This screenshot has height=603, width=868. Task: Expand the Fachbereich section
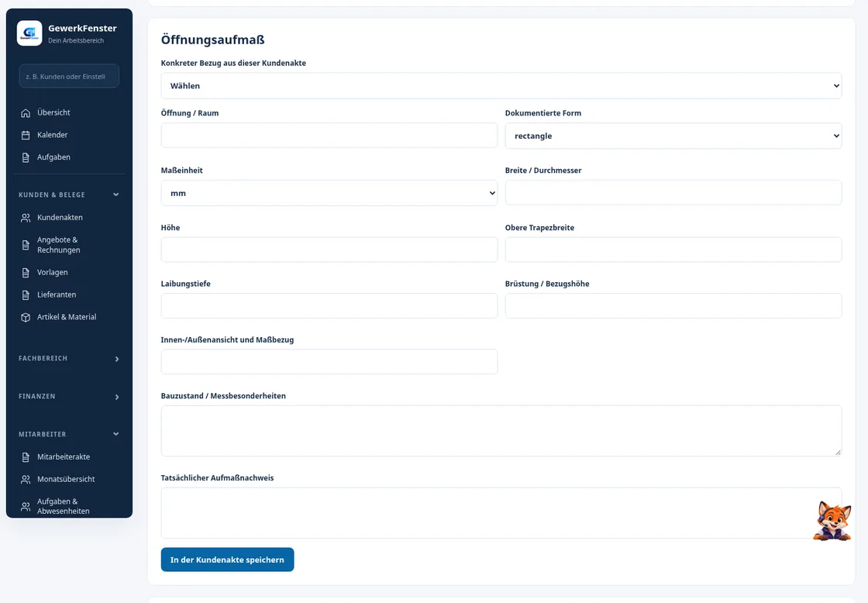pyautogui.click(x=69, y=358)
